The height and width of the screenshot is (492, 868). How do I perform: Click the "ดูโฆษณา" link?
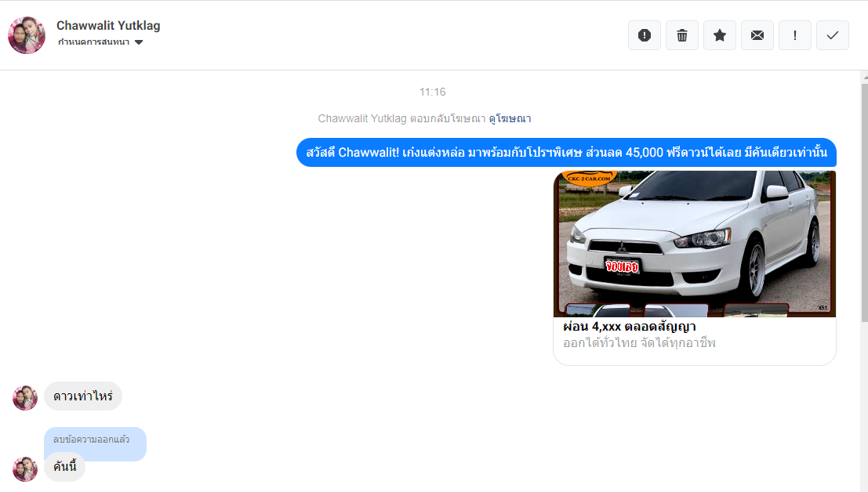point(510,118)
